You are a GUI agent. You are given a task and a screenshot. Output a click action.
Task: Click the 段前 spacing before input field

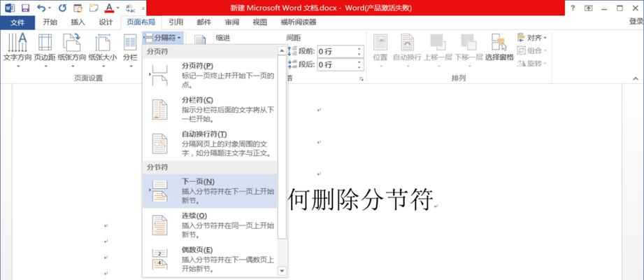coord(336,51)
